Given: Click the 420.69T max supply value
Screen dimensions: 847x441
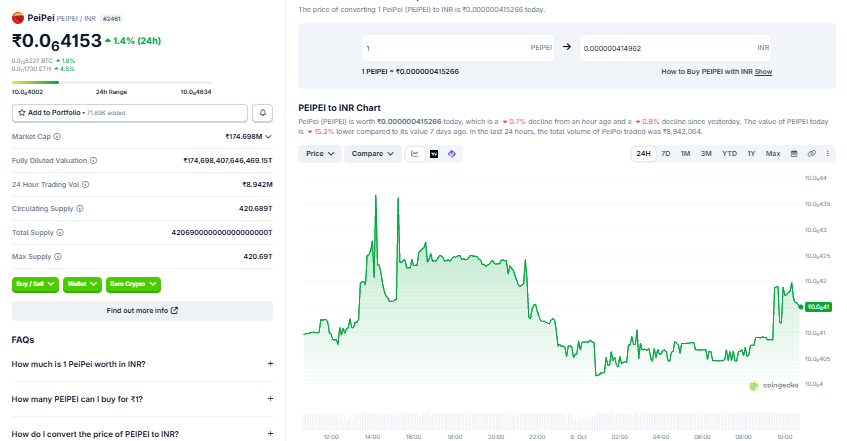Looking at the screenshot, I should pyautogui.click(x=258, y=257).
